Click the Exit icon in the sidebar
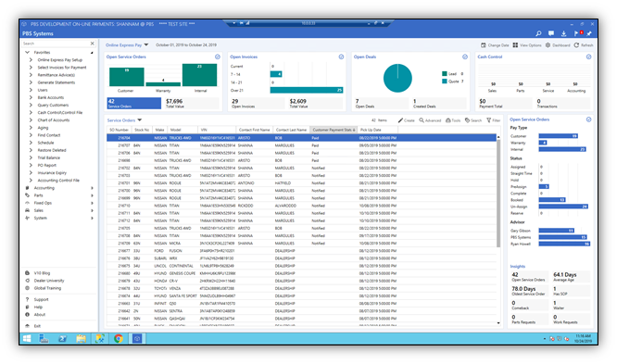This screenshot has width=617, height=364. (x=27, y=326)
